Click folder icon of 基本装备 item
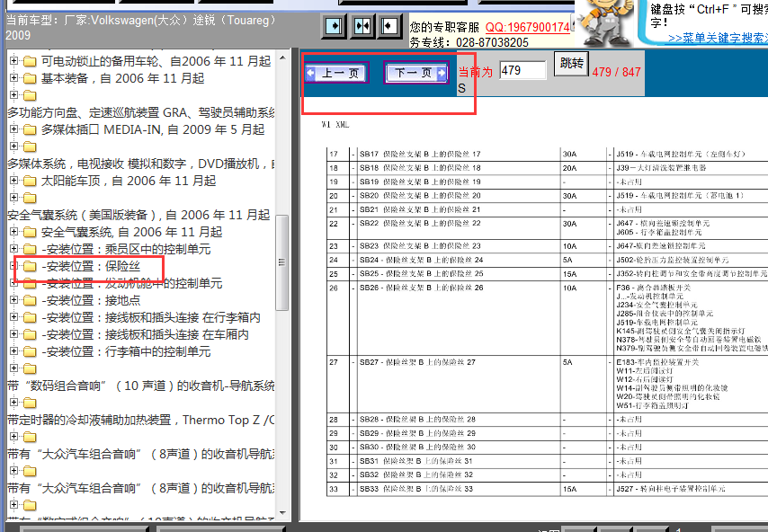This screenshot has height=532, width=768. 29,78
